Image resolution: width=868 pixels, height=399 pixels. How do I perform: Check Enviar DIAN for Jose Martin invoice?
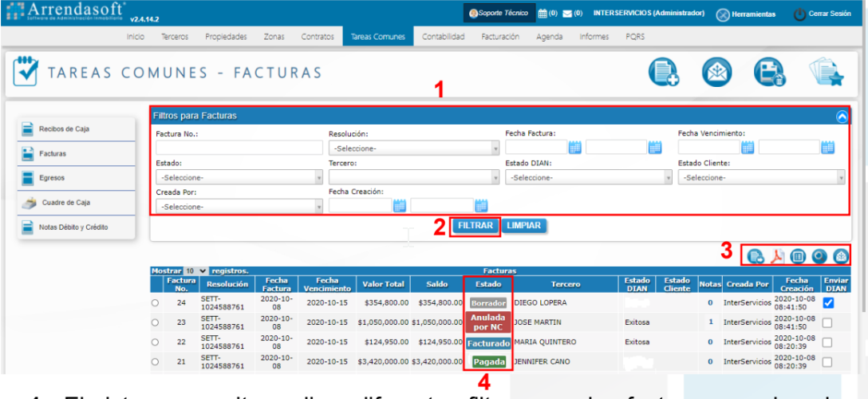(x=828, y=322)
